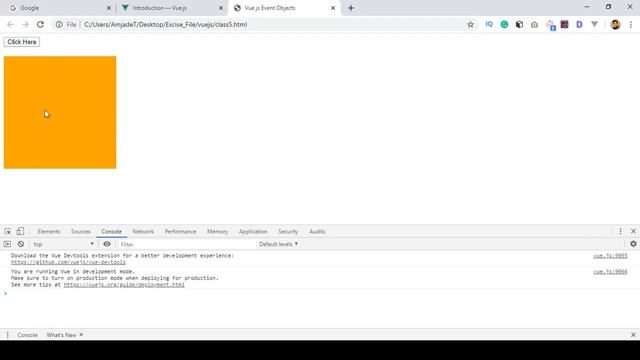Open a new browser tab
Image resolution: width=640 pixels, height=360 pixels.
(x=351, y=8)
